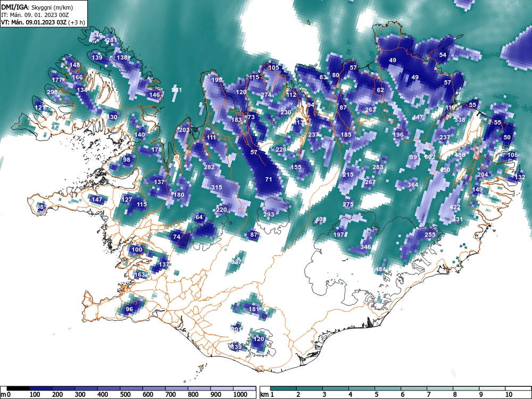Click the "1000" label on the meter legend

[240, 395]
